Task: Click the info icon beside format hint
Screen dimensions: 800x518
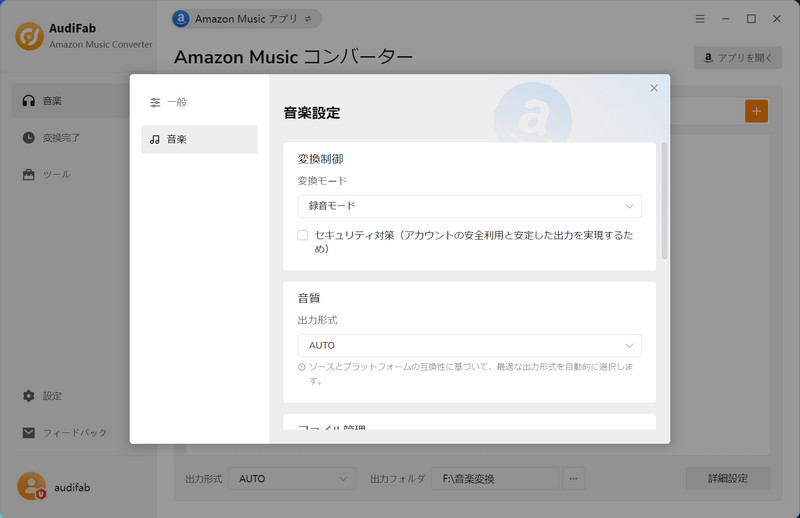Action: 302,367
